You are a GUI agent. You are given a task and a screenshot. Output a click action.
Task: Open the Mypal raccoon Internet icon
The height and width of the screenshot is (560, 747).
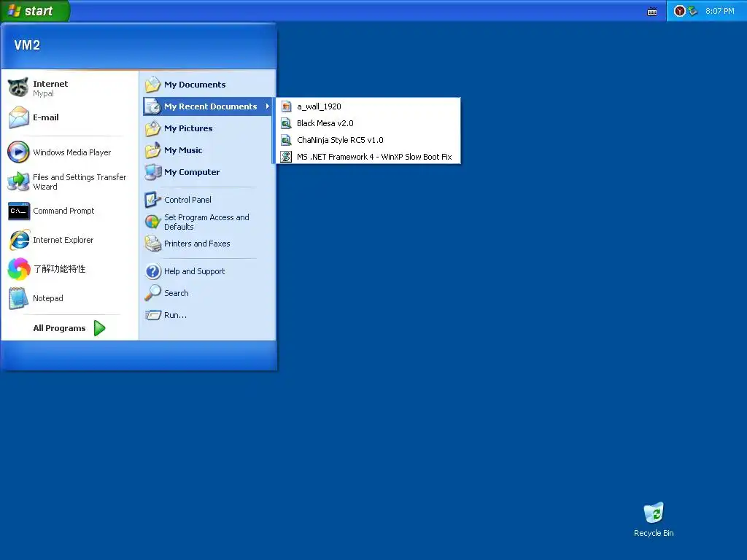click(18, 87)
